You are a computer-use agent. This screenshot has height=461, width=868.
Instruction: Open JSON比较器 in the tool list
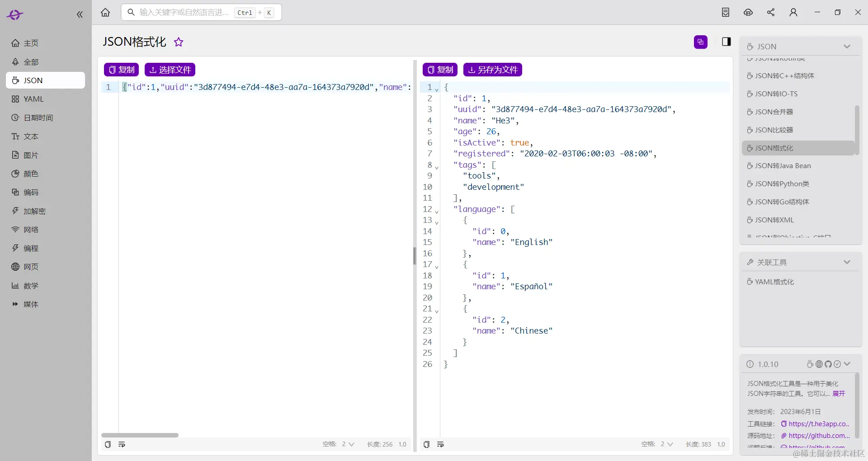(x=798, y=130)
